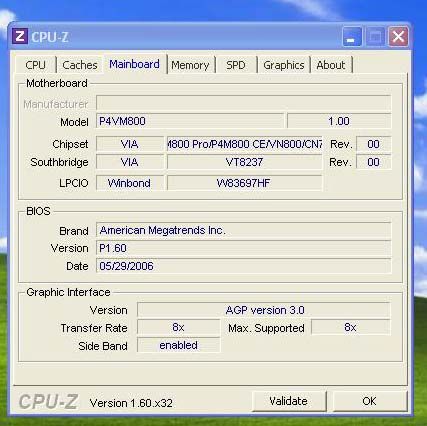Open the SPD tab
Image resolution: width=427 pixels, height=426 pixels.
coord(236,65)
